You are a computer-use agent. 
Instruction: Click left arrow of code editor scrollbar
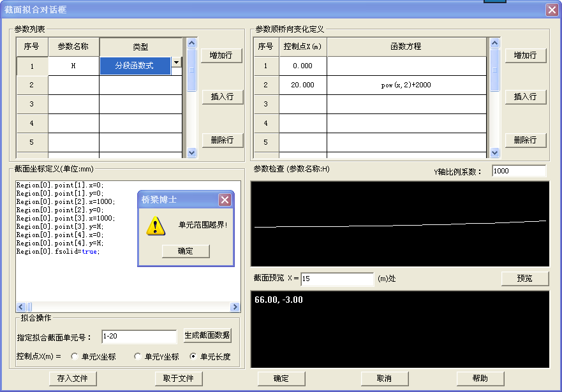[20, 307]
